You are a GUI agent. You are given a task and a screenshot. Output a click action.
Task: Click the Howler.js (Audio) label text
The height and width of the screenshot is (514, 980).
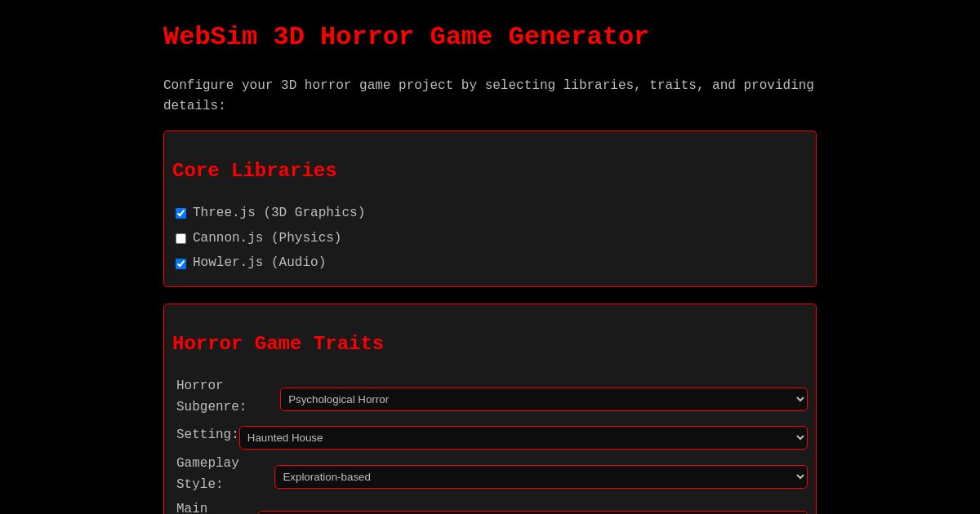[x=259, y=263]
